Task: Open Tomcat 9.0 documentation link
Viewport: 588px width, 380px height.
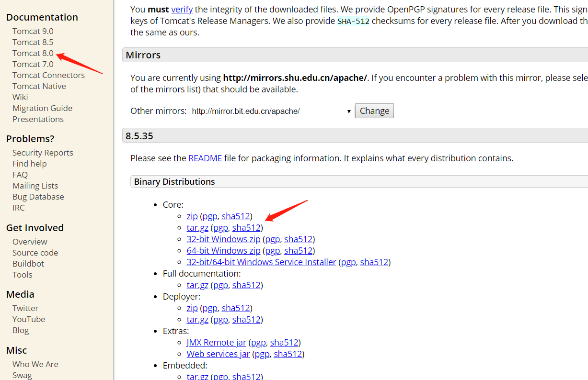Action: 33,31
